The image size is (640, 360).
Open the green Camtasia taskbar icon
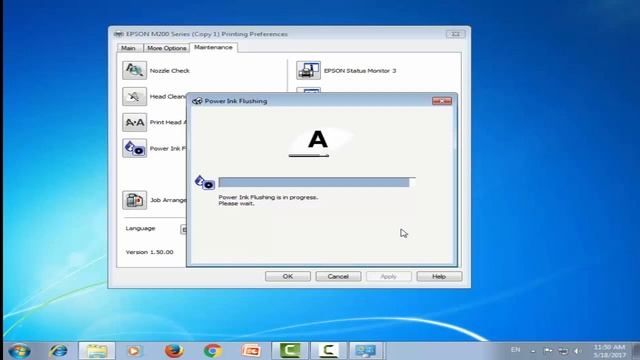point(290,351)
